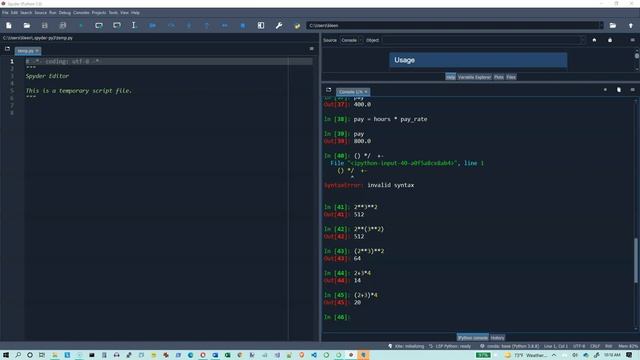This screenshot has width=640, height=360.
Task: Switch to the History tab
Action: click(x=497, y=338)
